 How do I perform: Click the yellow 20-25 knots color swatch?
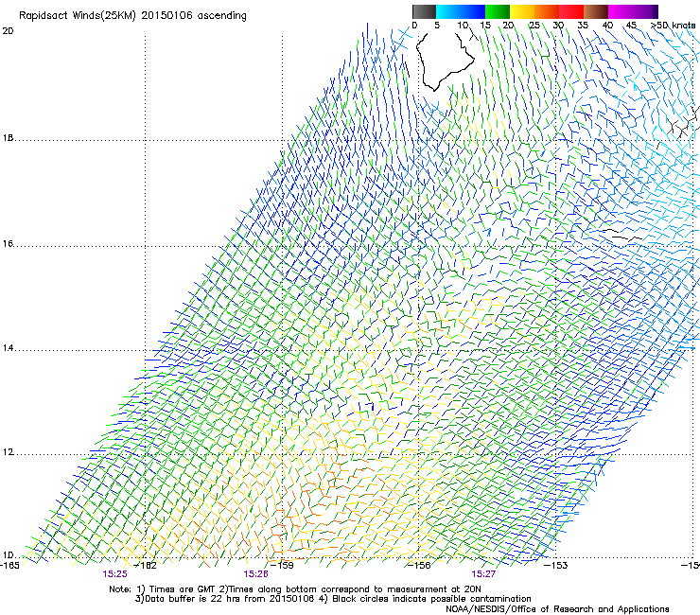(x=522, y=11)
